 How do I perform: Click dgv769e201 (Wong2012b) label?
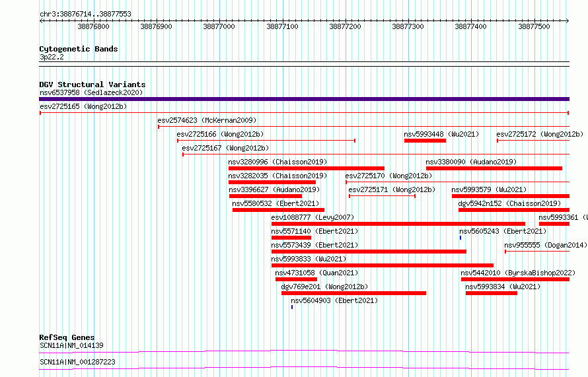point(324,287)
